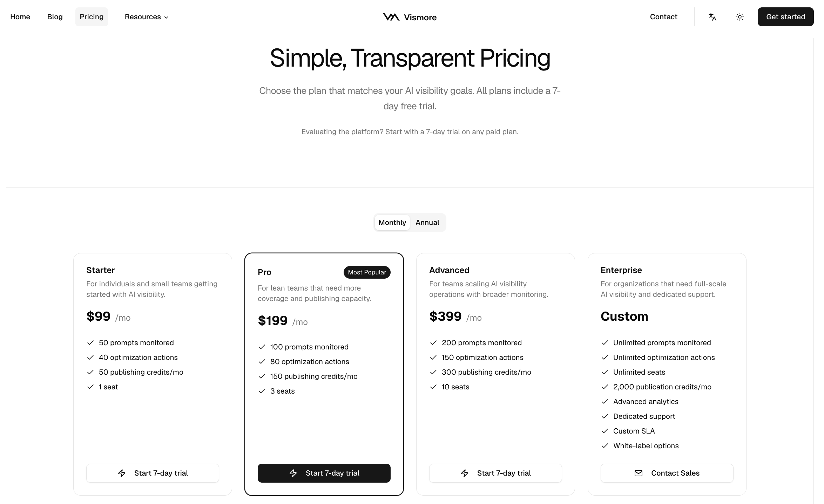
Task: Click the lightning icon on Advanced trial button
Action: (x=465, y=473)
